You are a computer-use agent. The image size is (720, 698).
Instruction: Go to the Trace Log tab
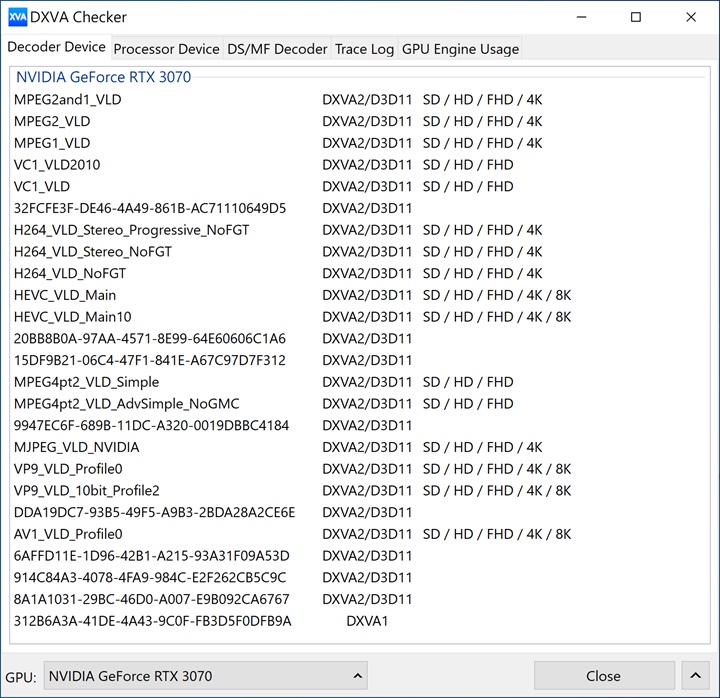point(364,49)
